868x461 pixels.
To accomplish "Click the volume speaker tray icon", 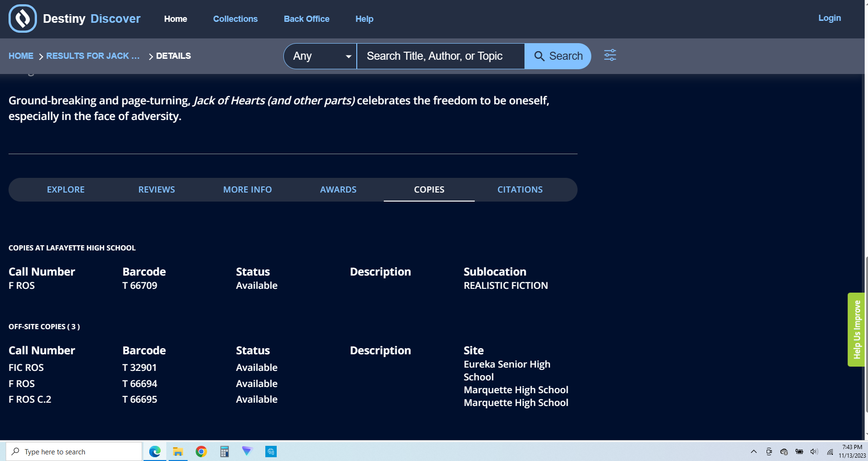I will tap(814, 452).
